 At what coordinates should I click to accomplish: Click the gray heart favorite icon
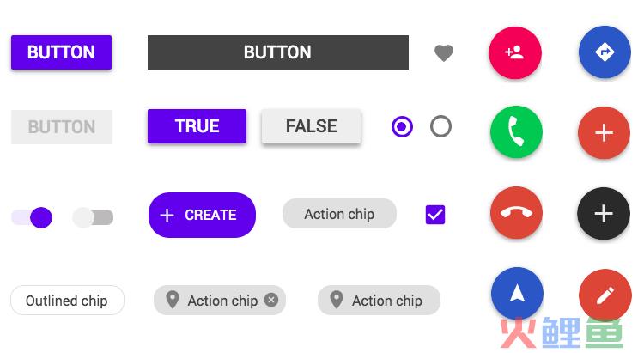[444, 53]
